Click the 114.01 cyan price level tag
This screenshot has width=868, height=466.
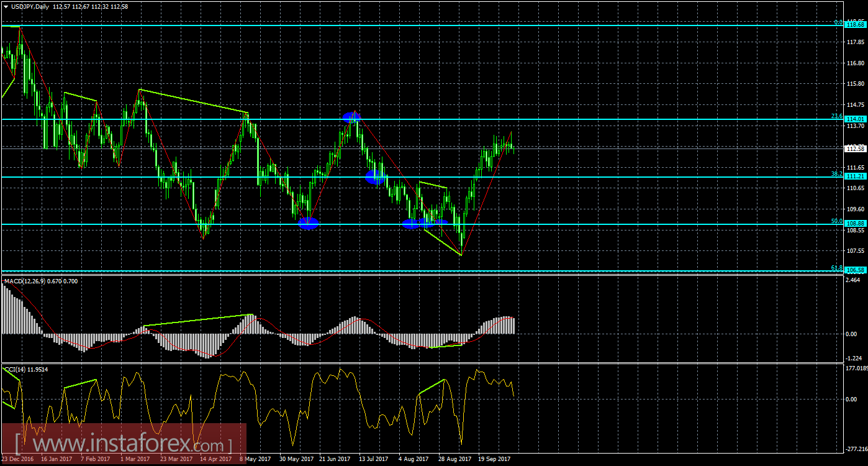855,118
